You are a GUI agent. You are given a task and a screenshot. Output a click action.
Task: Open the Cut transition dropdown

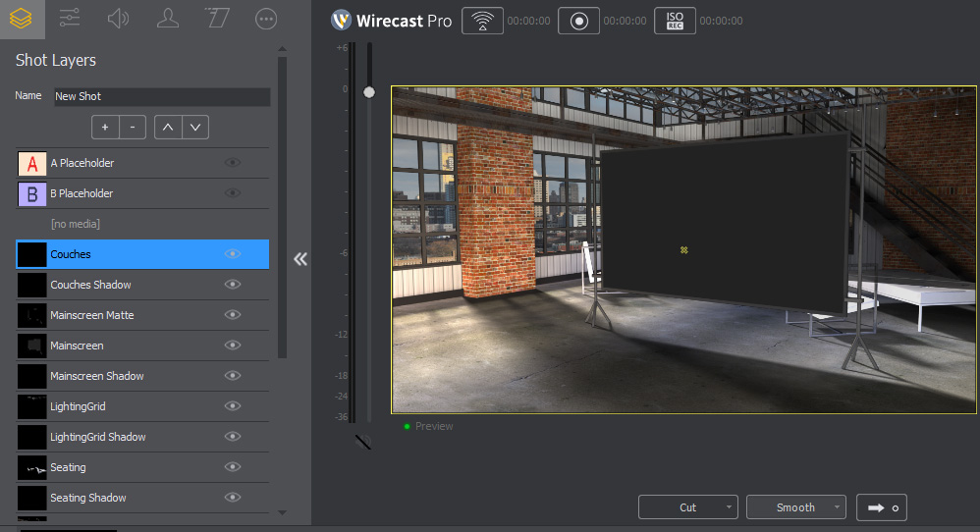687,507
